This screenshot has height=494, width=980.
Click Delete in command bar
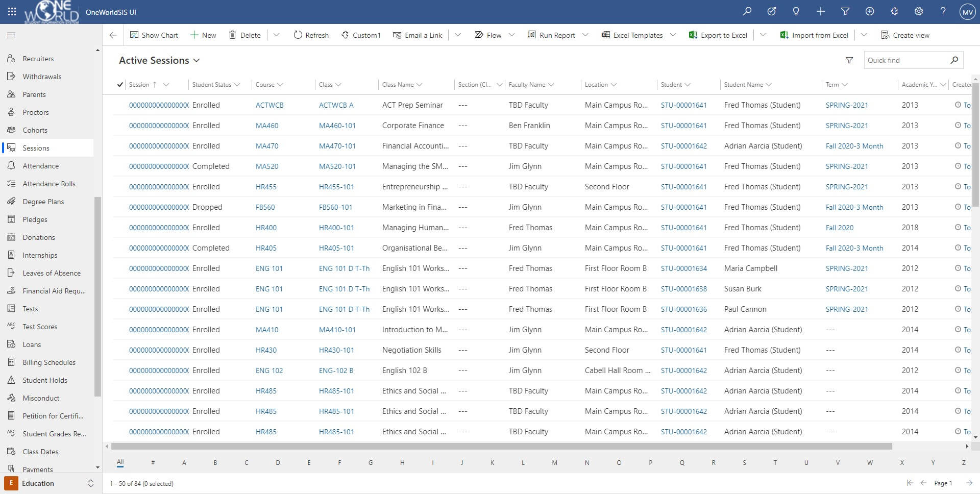(x=244, y=35)
